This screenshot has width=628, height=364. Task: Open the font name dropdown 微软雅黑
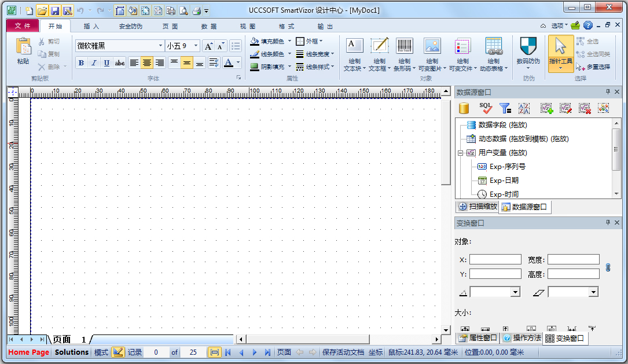click(160, 46)
